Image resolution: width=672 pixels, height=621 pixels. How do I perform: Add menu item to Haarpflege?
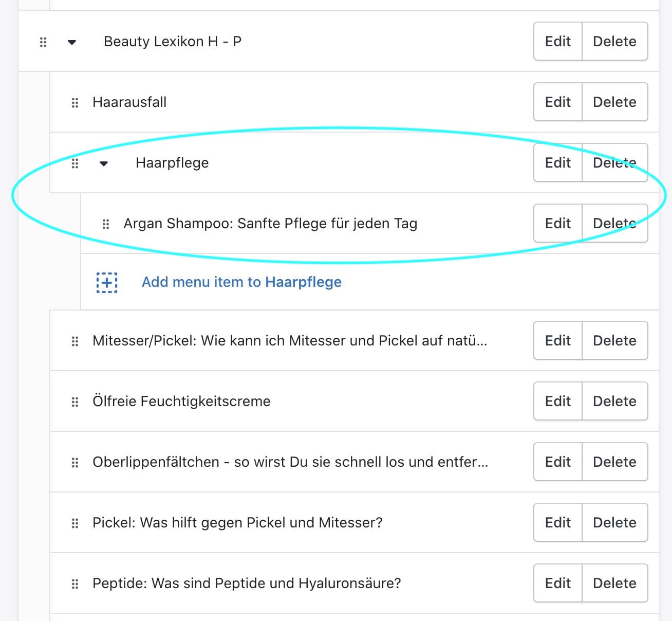(241, 282)
